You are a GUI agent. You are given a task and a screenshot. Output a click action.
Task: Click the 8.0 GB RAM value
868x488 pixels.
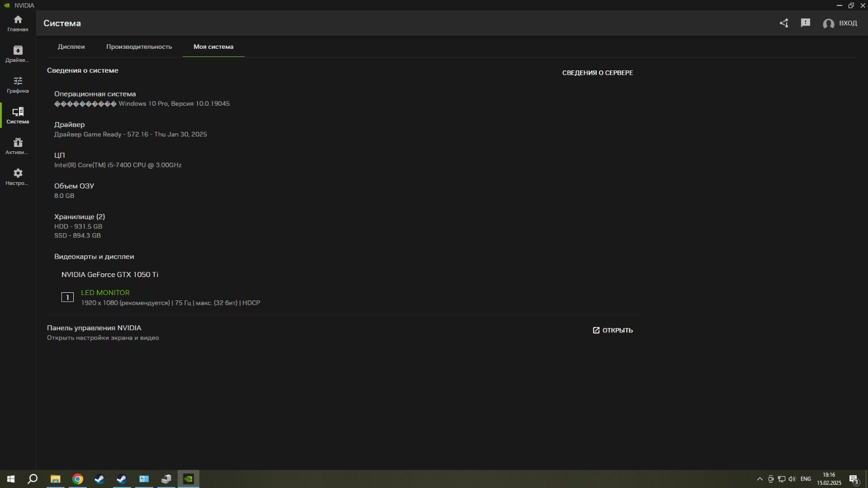coord(64,196)
